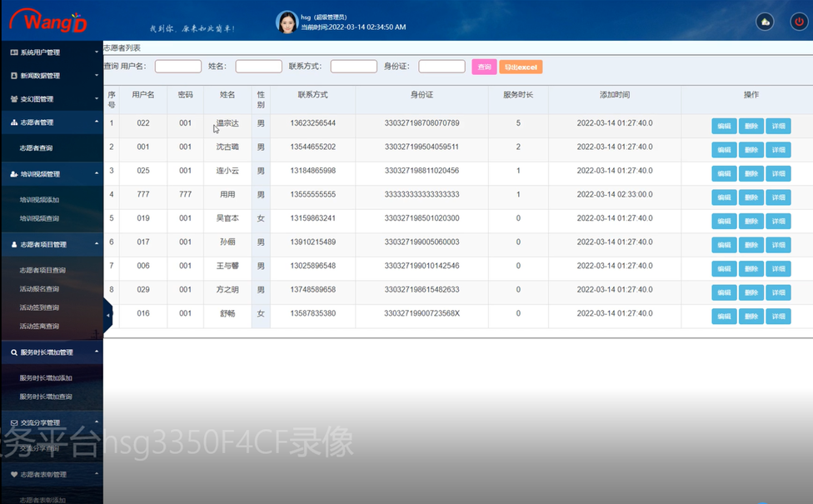Viewport: 813px width, 504px height.
Task: Click the home icon in header
Action: 765,22
